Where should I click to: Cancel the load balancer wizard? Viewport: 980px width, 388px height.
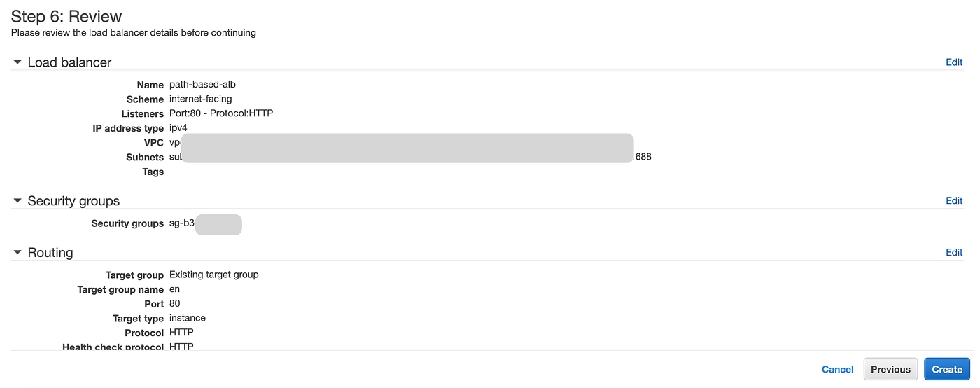(837, 369)
